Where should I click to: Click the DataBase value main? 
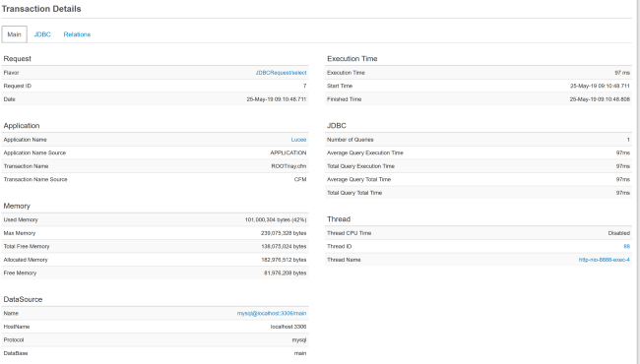click(x=300, y=353)
